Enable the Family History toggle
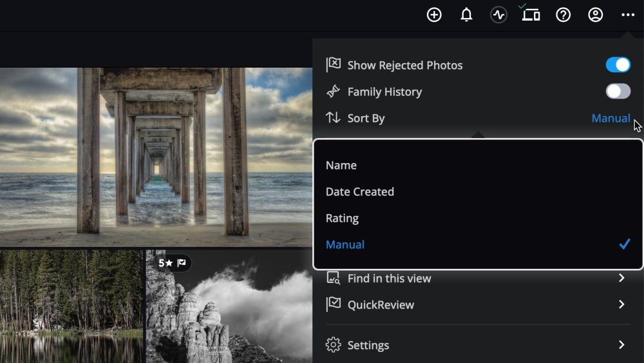 [618, 92]
